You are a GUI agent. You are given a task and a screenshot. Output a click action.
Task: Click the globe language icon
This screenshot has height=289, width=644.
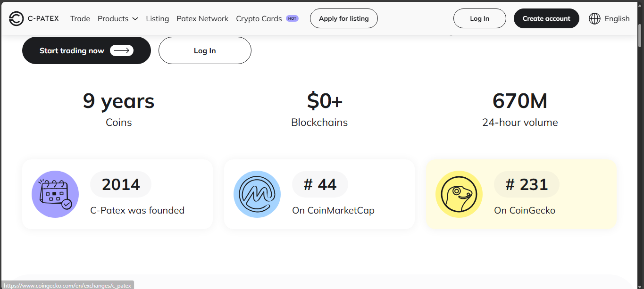click(x=594, y=18)
